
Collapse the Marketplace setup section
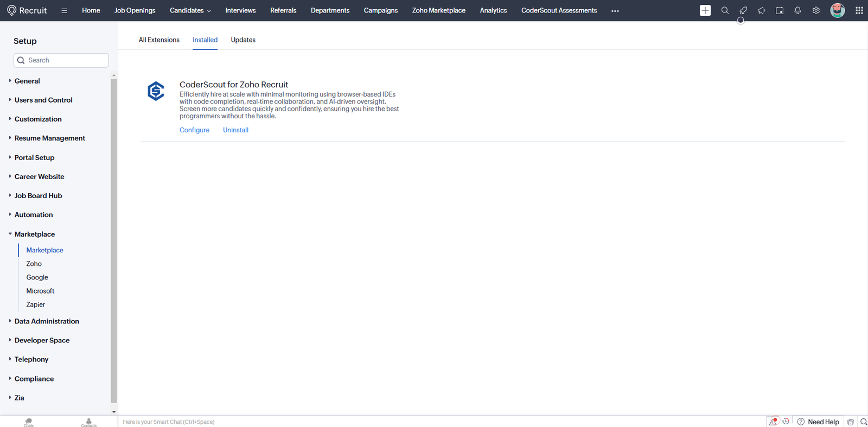[35, 234]
